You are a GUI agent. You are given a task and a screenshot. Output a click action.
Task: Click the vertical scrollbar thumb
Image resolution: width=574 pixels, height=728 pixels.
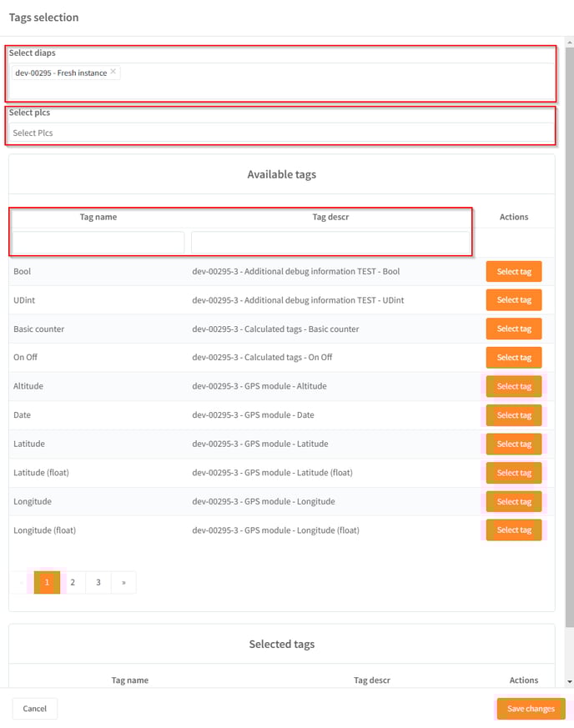tap(570, 337)
